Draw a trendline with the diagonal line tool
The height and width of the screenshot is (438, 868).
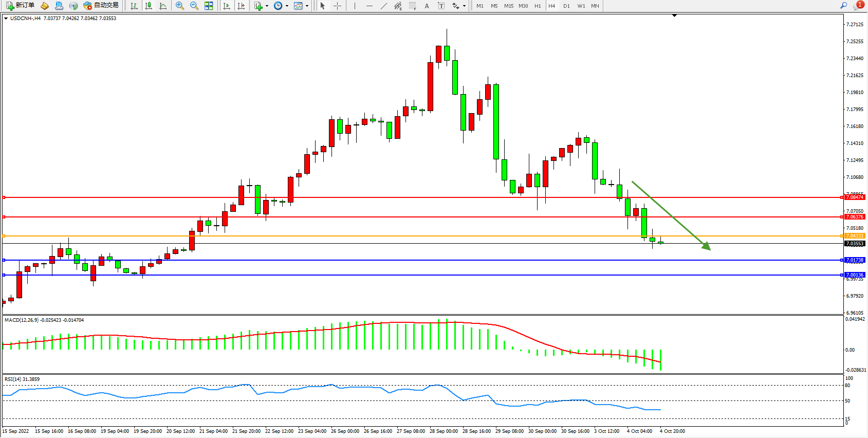pyautogui.click(x=384, y=6)
